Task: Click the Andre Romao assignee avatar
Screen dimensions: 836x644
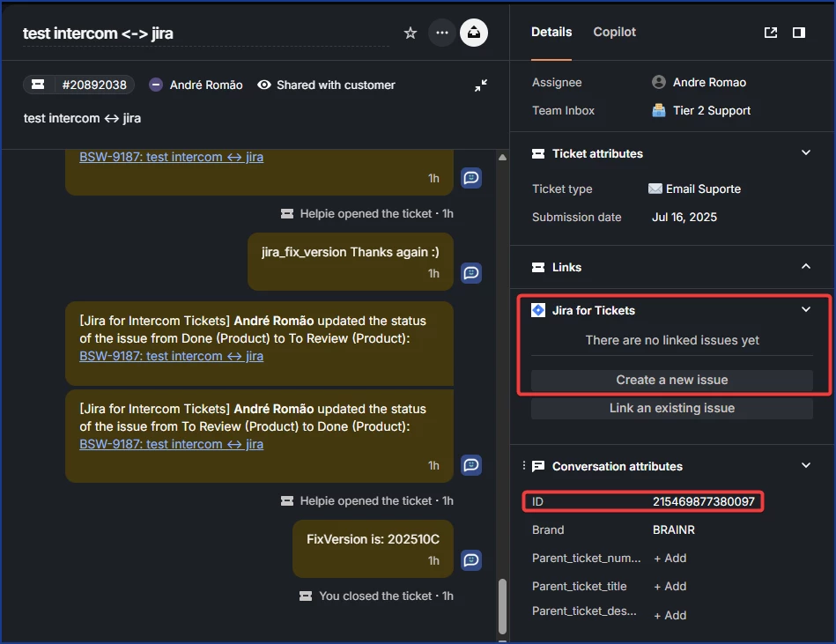Action: 659,82
